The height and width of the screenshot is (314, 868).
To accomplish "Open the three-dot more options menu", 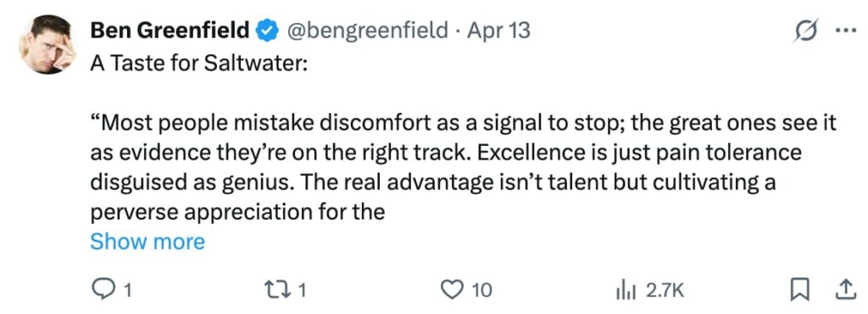I will pos(845,31).
